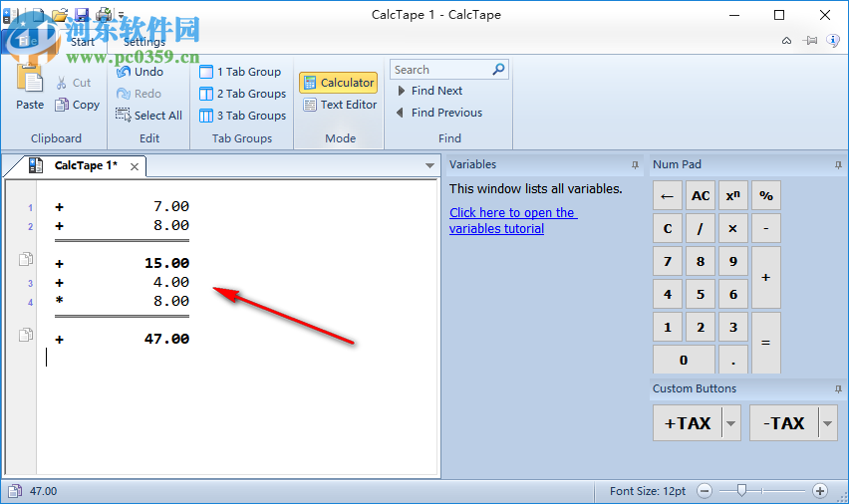
Task: Click the divide key on Num Pad
Action: (x=701, y=228)
